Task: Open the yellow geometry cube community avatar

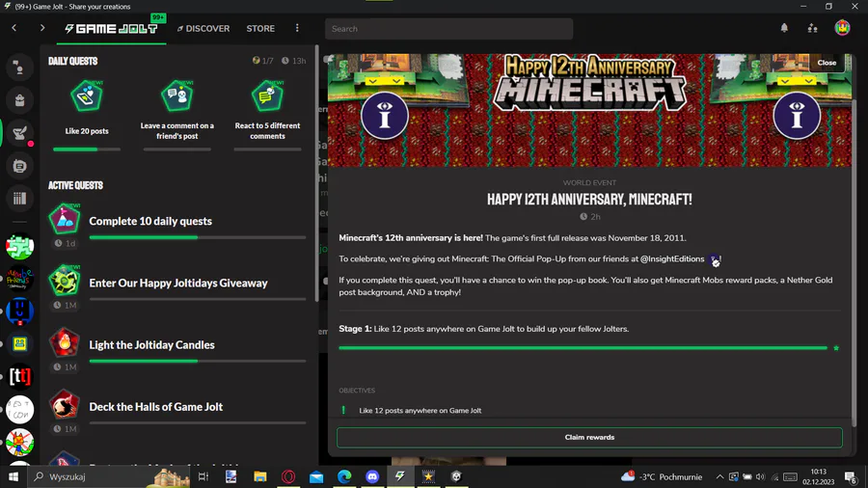Action: (20, 344)
